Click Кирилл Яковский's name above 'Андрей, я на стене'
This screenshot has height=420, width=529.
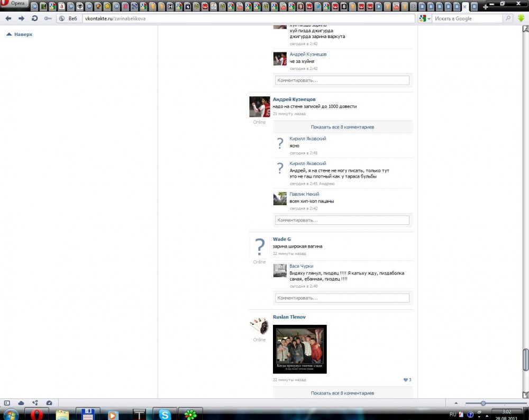click(x=308, y=163)
